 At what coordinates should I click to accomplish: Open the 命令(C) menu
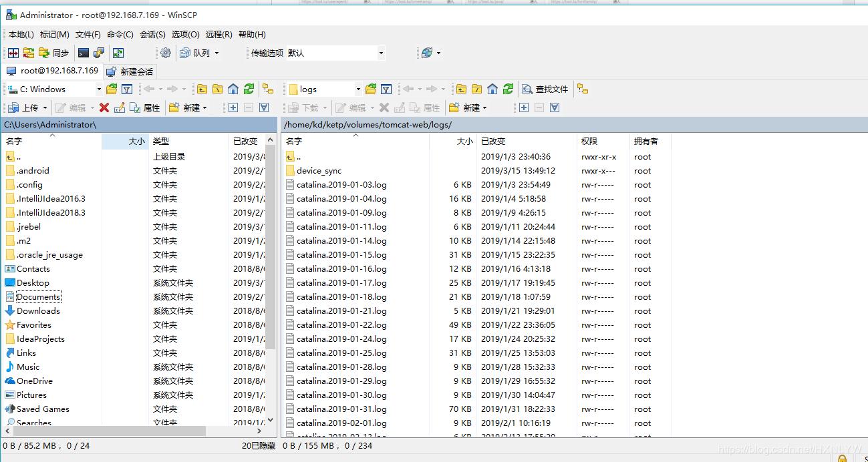click(120, 34)
